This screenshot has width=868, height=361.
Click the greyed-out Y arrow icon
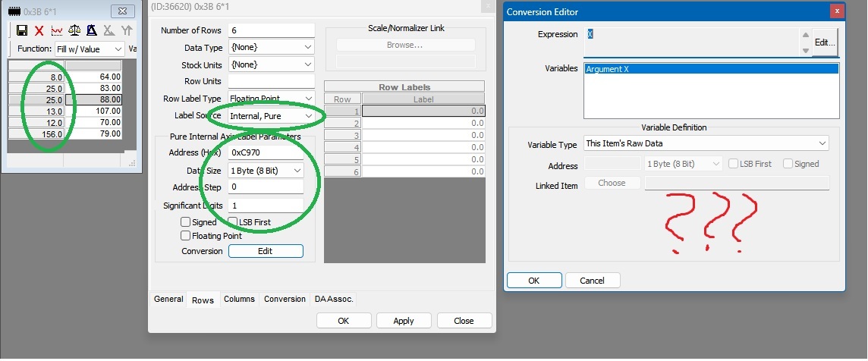[127, 30]
